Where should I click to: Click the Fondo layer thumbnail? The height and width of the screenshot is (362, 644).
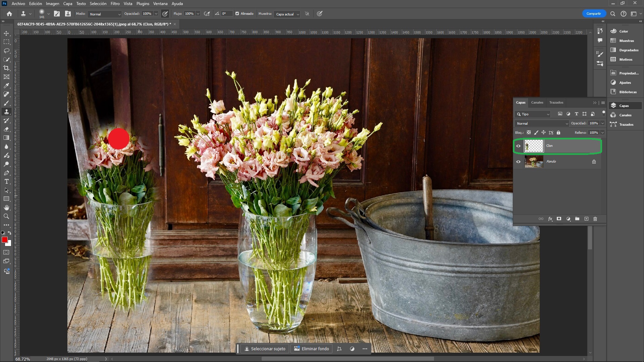tap(534, 162)
